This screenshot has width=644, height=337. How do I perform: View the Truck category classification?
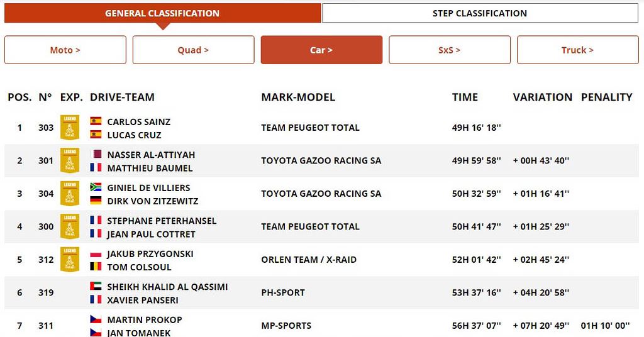[x=577, y=50]
